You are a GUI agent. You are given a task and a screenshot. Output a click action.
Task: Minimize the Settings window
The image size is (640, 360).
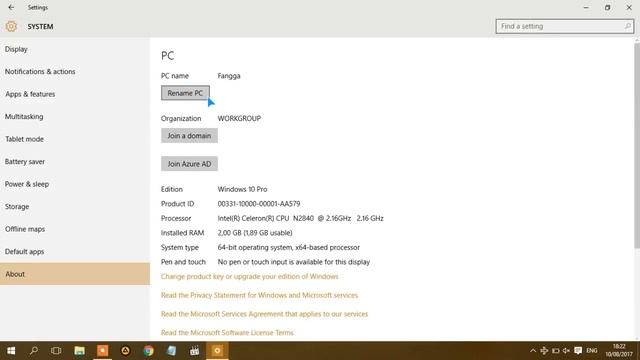(586, 7)
